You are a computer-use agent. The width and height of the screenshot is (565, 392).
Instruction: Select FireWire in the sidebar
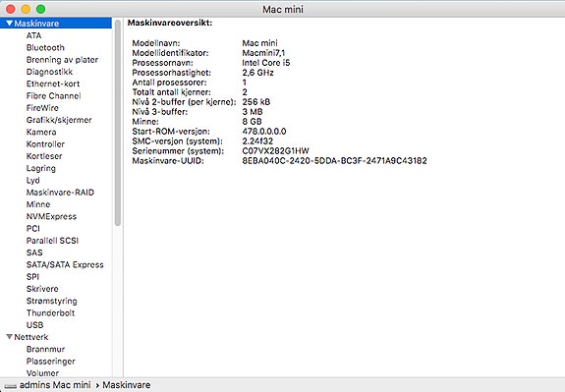[x=42, y=108]
